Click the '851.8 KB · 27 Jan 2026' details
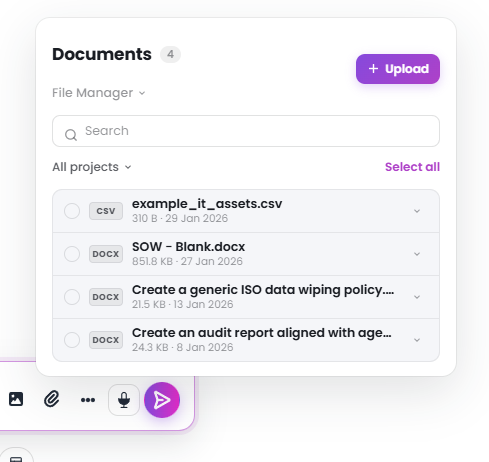The image size is (489, 462). tap(187, 261)
